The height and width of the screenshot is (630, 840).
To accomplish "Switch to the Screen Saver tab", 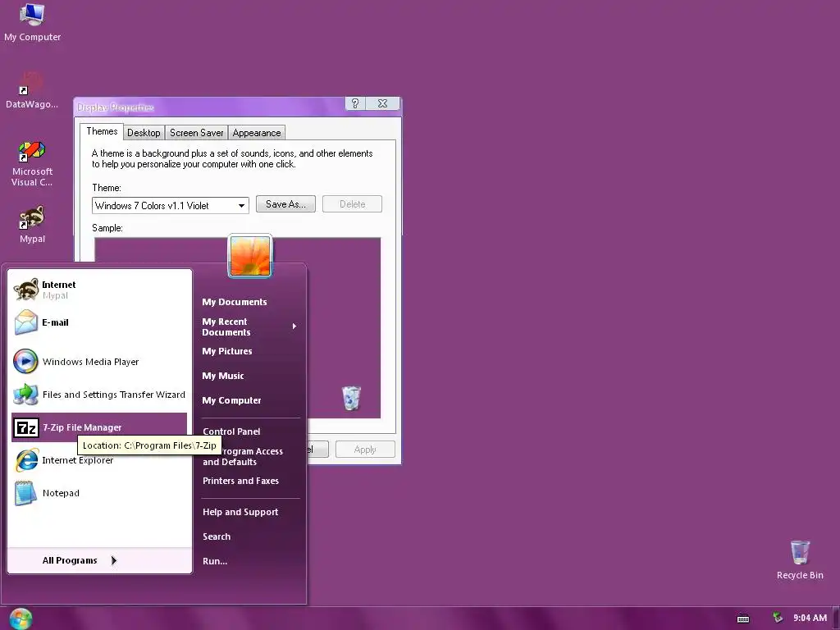I will click(197, 133).
